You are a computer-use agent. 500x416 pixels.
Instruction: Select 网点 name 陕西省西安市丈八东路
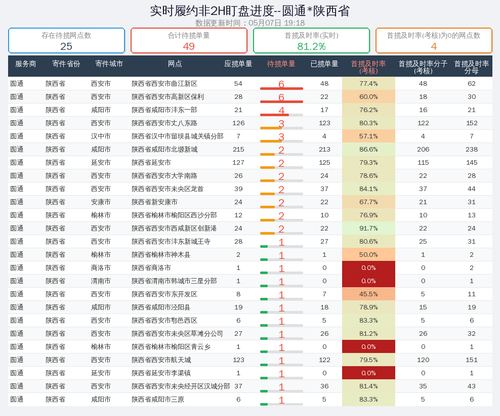tap(164, 123)
